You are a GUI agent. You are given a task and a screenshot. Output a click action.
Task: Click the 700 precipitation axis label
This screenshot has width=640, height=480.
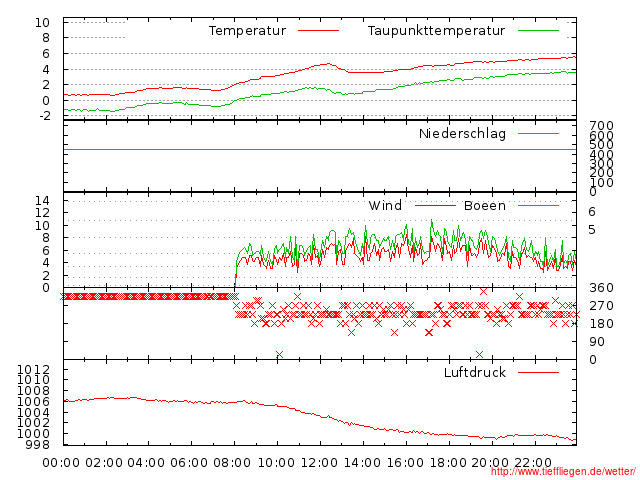pyautogui.click(x=601, y=125)
